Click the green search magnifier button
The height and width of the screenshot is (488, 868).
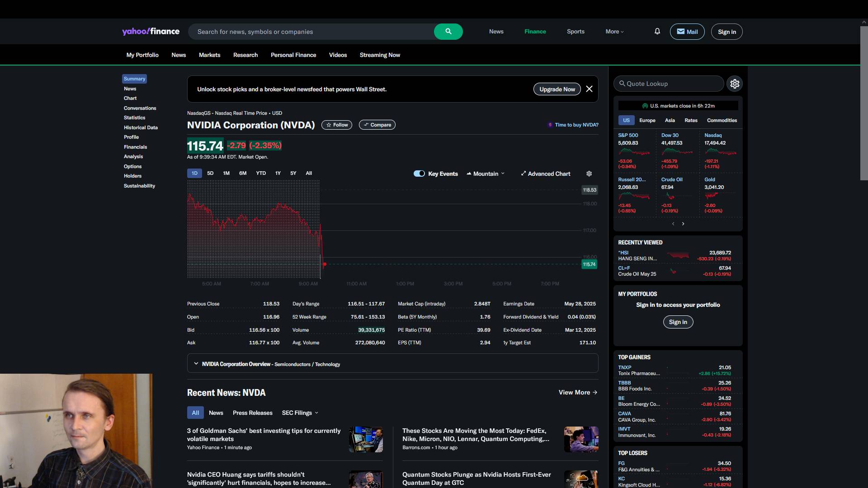[x=448, y=32]
